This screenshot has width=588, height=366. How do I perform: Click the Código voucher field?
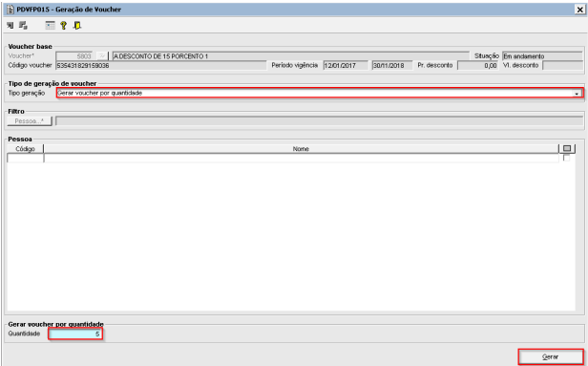tap(161, 65)
